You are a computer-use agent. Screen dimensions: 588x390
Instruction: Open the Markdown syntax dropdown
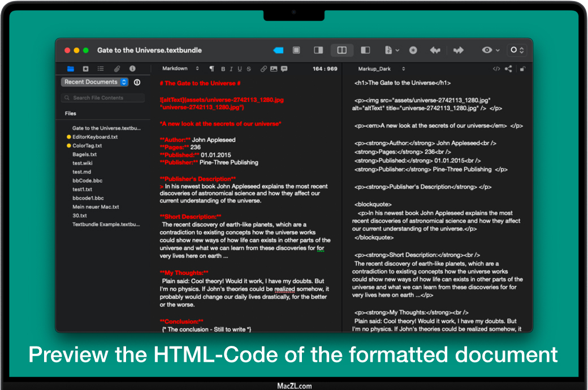point(180,69)
